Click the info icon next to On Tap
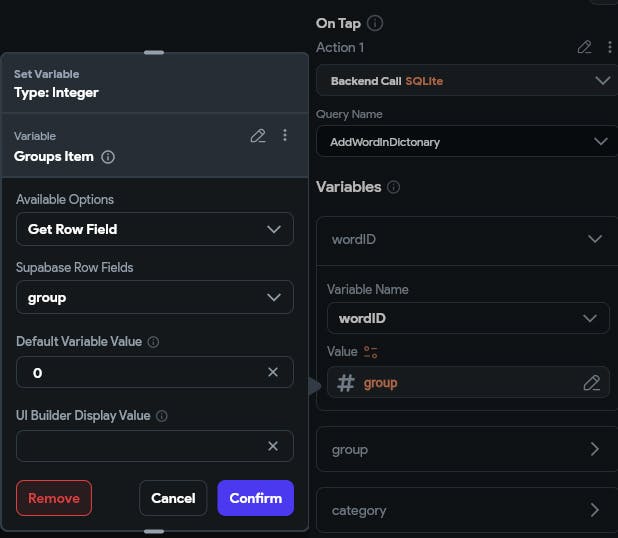Screen dimensions: 618x538 [x=375, y=23]
